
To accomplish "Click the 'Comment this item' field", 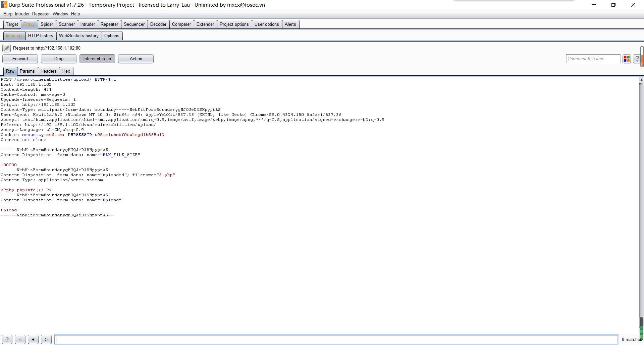I will [x=593, y=59].
